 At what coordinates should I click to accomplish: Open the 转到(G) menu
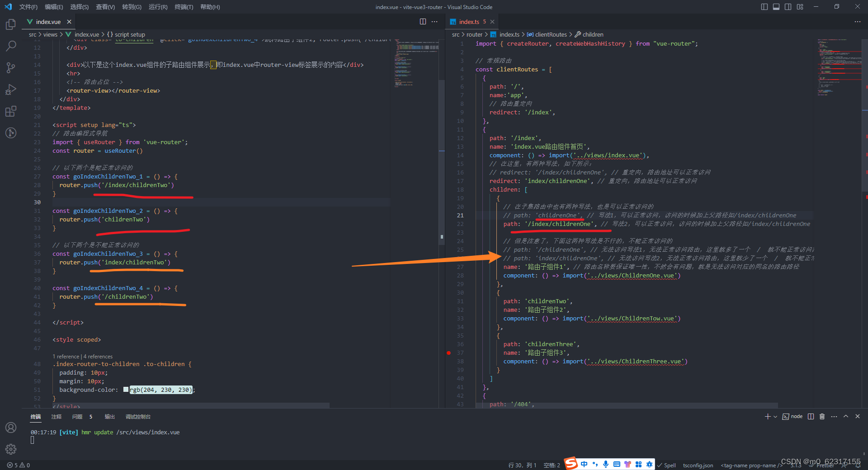pos(132,7)
